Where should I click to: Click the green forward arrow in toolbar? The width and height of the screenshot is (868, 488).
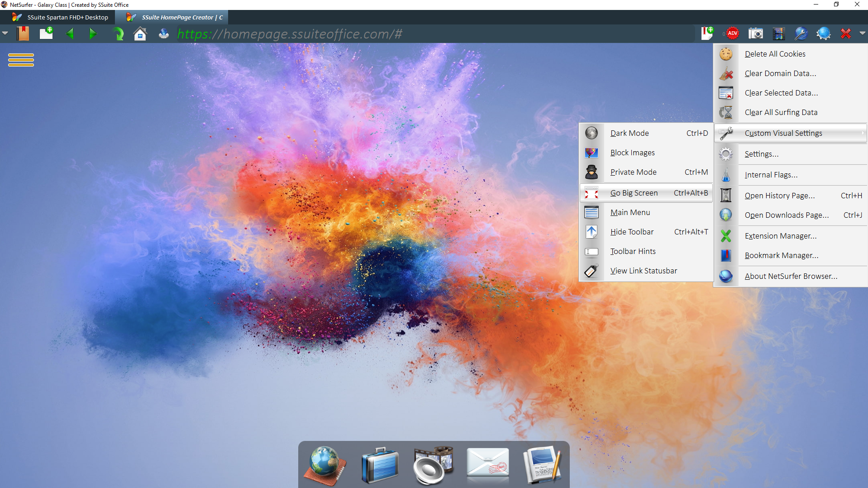click(x=93, y=34)
